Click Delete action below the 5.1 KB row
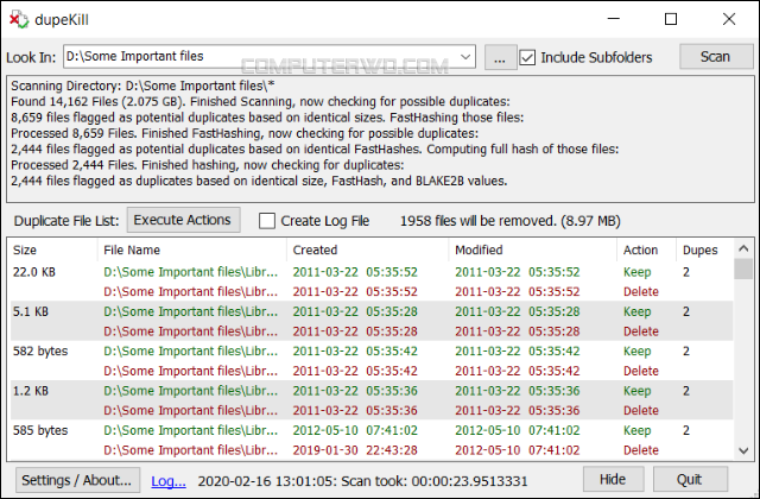This screenshot has height=499, width=760. [641, 331]
